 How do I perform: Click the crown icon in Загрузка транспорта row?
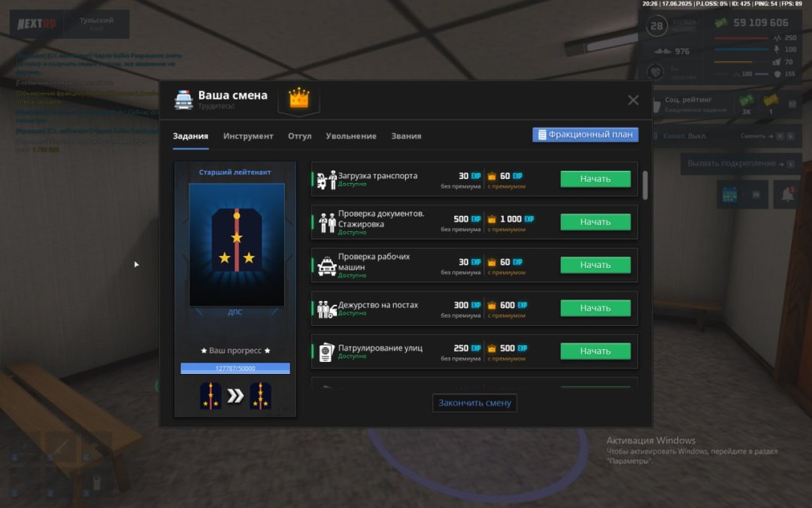pos(492,176)
